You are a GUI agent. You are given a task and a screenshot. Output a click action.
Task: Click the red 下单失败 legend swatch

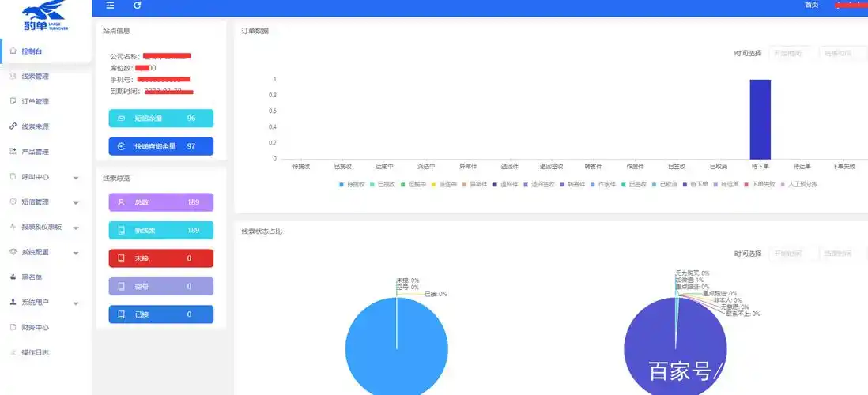pyautogui.click(x=746, y=184)
